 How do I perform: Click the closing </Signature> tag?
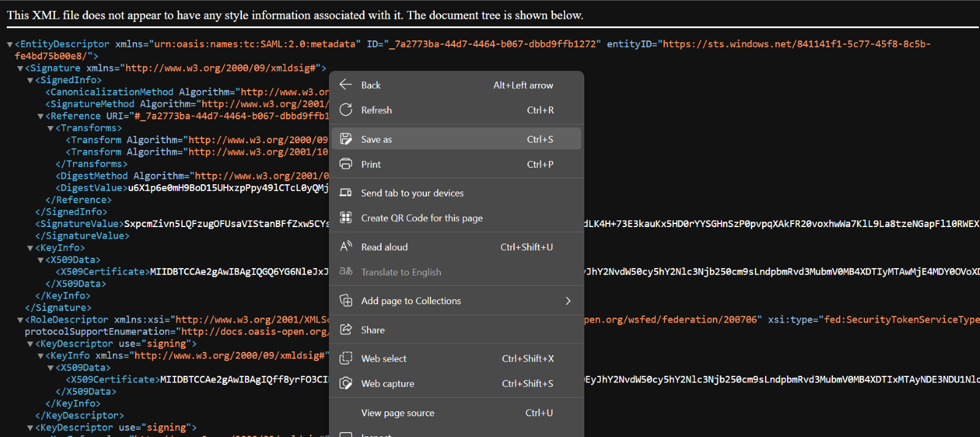tap(58, 308)
